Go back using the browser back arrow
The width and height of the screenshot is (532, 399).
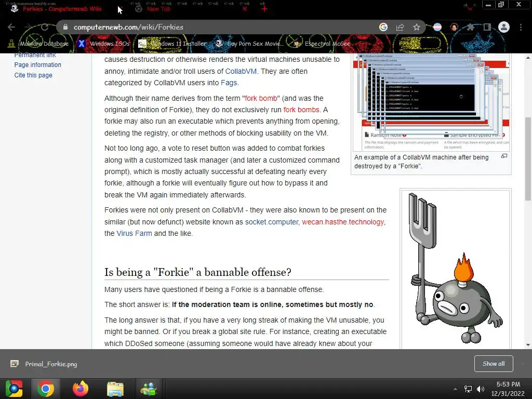click(11, 27)
